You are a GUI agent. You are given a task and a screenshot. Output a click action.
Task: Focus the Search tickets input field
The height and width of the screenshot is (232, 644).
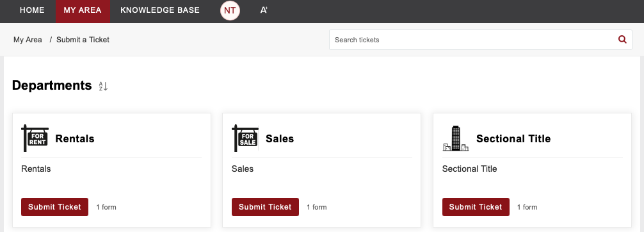click(472, 40)
